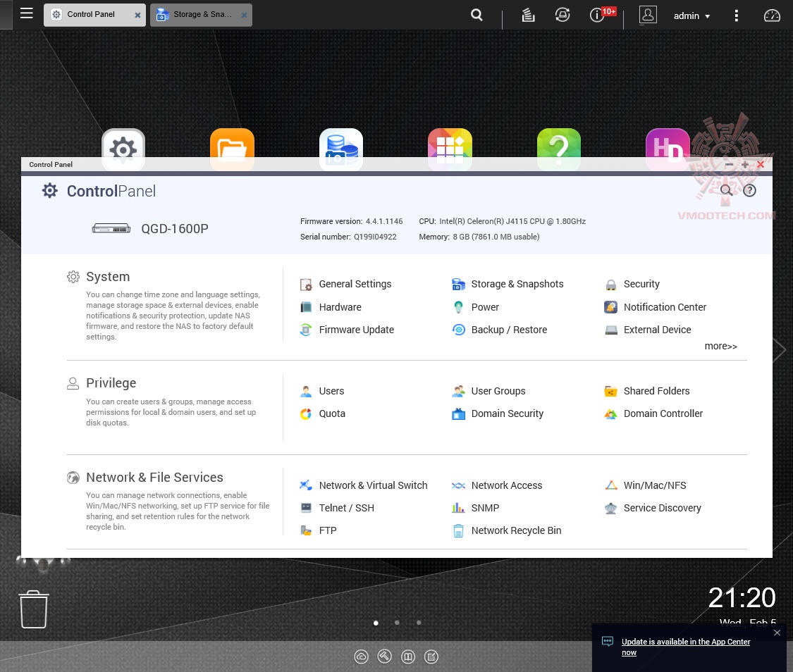Open Network Access settings

(x=497, y=485)
